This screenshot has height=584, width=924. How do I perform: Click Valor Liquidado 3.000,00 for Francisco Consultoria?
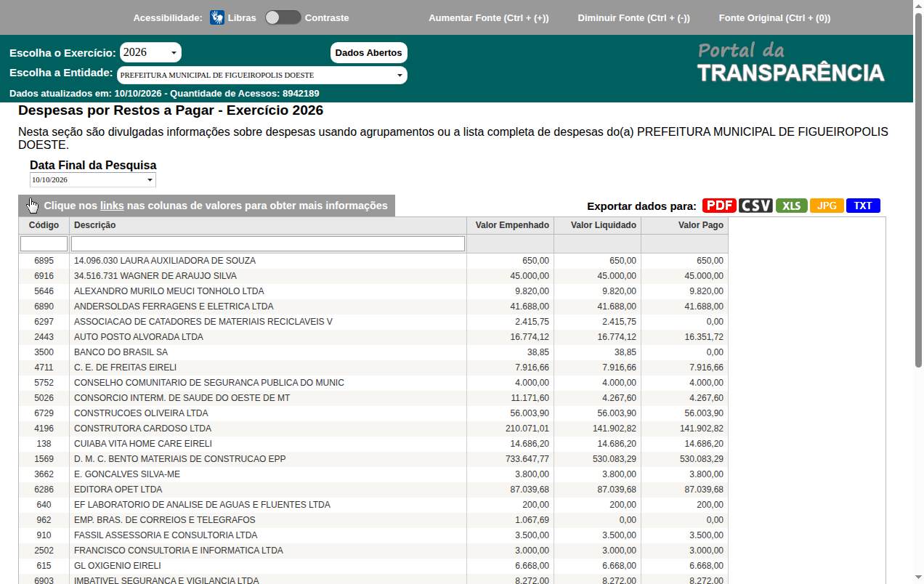pos(619,551)
